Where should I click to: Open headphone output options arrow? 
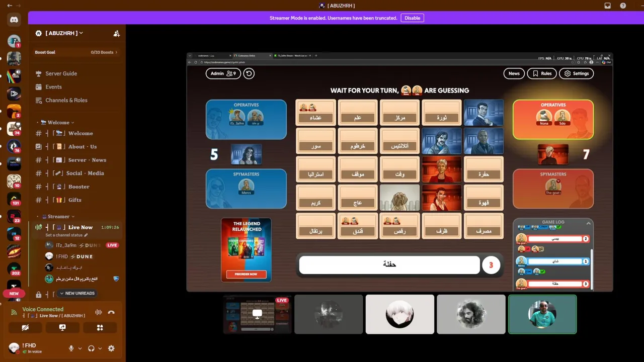(100, 348)
